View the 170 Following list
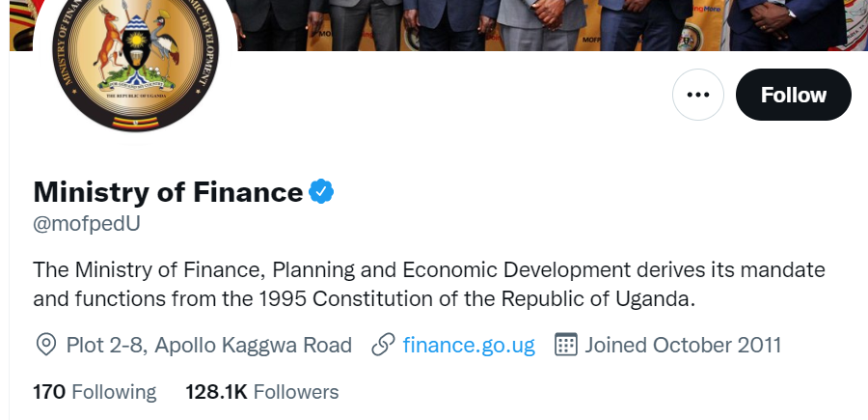Viewport: 868px width, 420px height. 95,392
